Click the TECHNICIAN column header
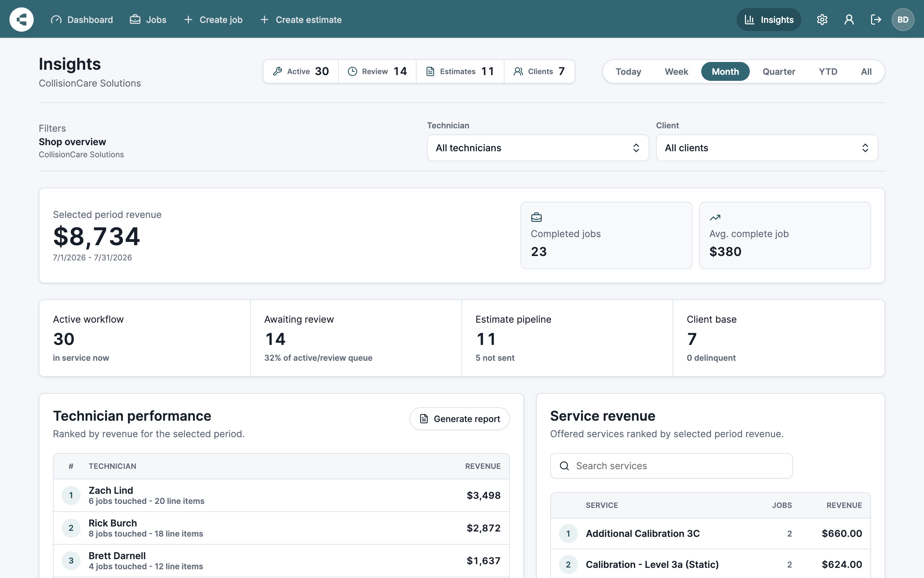This screenshot has width=924, height=578. point(113,466)
